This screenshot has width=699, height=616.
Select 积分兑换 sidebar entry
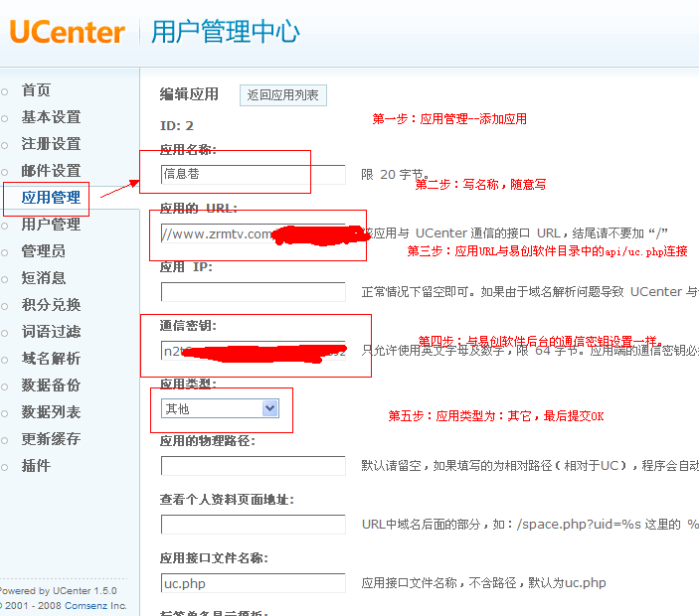coord(51,305)
